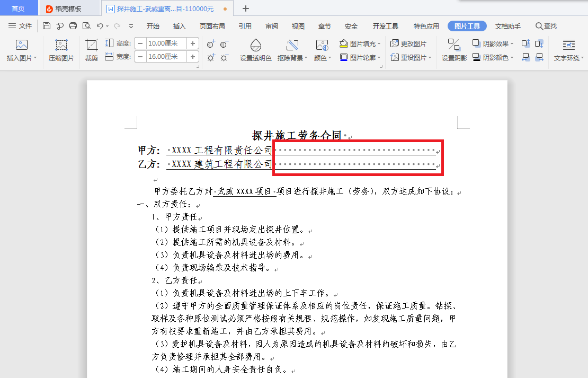The width and height of the screenshot is (588, 378).
Task: Expand the Undo history dropdown arrow
Action: coord(107,27)
